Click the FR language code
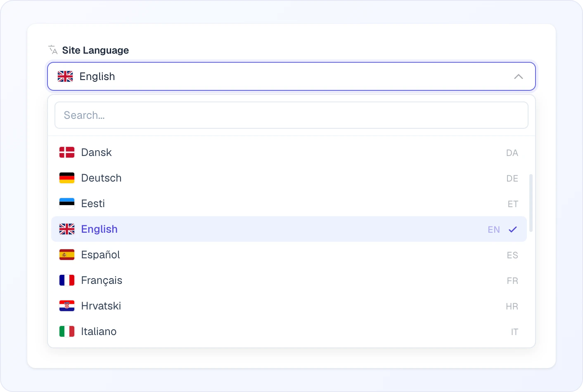The width and height of the screenshot is (583, 392). pyautogui.click(x=512, y=281)
